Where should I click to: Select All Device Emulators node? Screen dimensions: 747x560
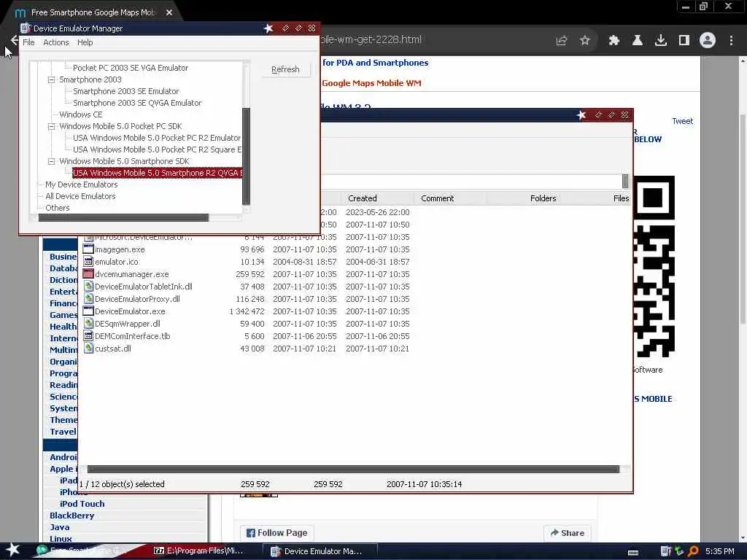click(80, 196)
